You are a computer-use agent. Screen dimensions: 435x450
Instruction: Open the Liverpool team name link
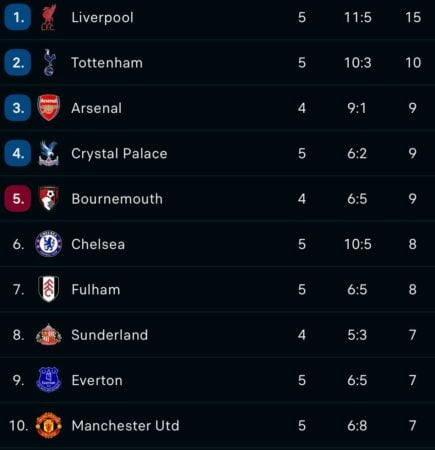coord(102,17)
